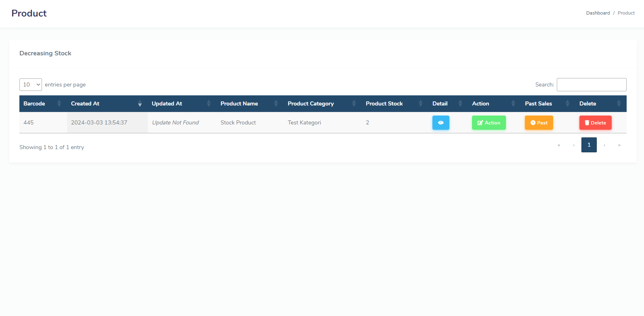Jump to first page with double-left arrow
Image resolution: width=644 pixels, height=316 pixels.
point(559,145)
